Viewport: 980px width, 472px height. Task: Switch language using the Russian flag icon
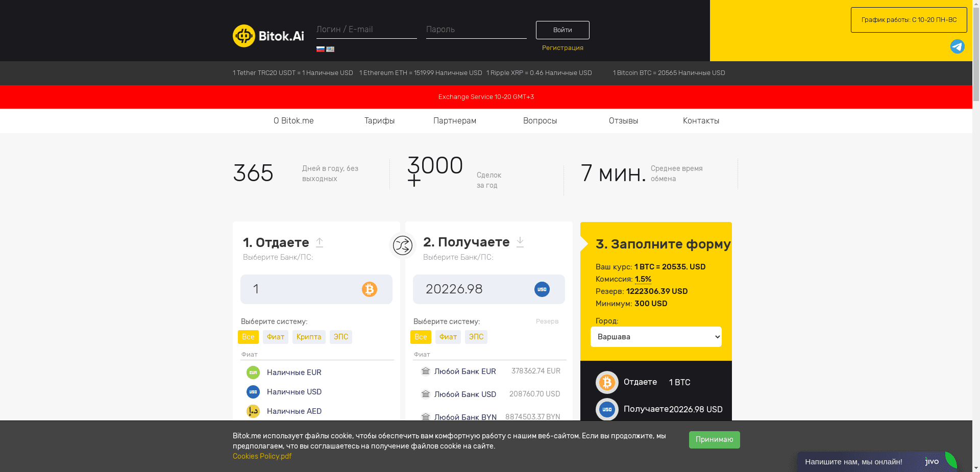click(x=320, y=49)
